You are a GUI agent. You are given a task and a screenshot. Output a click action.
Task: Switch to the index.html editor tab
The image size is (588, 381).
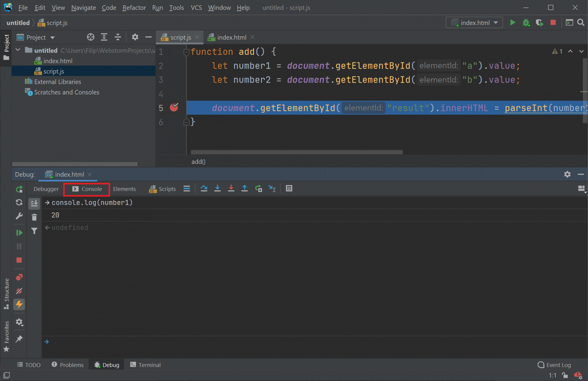[x=231, y=37]
